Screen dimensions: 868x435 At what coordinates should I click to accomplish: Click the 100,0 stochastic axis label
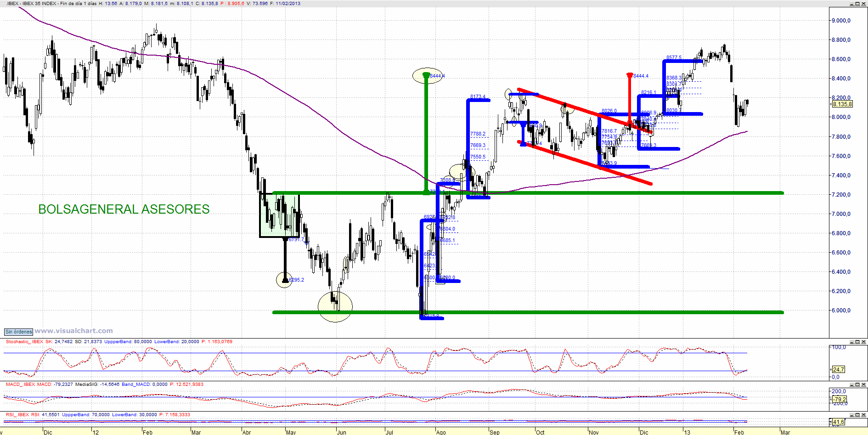click(x=839, y=347)
